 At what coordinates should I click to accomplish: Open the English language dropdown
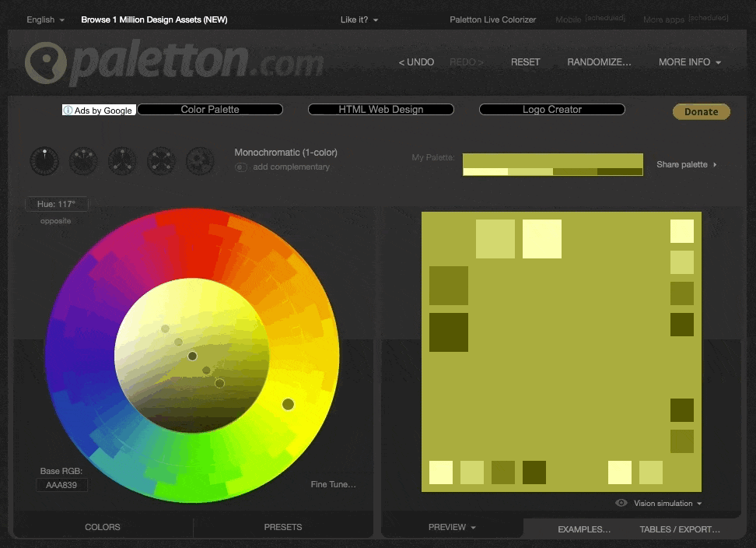tap(45, 19)
